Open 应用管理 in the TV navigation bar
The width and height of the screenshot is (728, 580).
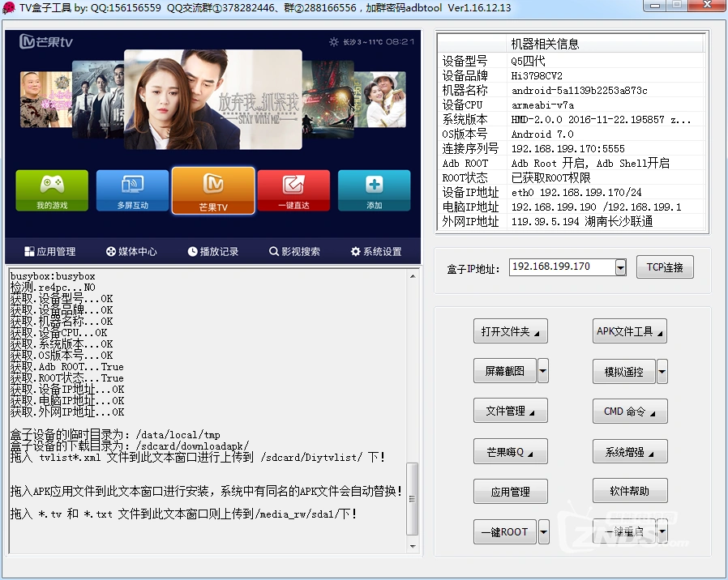(x=50, y=251)
